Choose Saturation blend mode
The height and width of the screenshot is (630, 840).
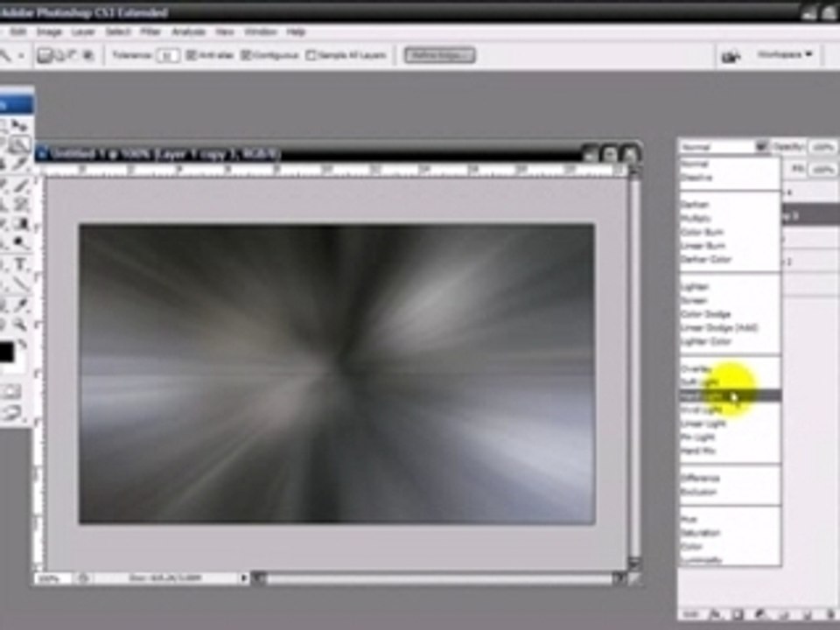pyautogui.click(x=730, y=533)
